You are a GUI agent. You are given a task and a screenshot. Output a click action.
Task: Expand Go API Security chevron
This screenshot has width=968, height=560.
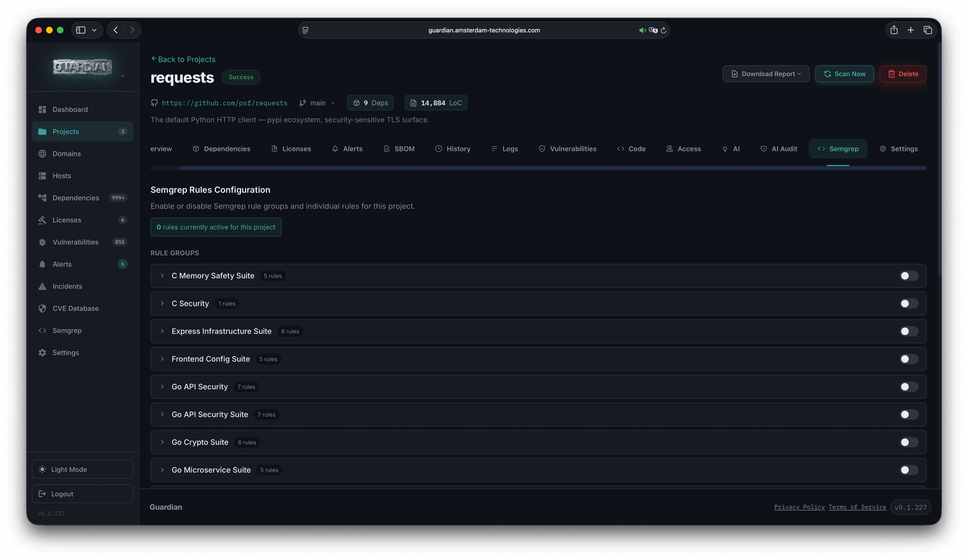pos(162,387)
